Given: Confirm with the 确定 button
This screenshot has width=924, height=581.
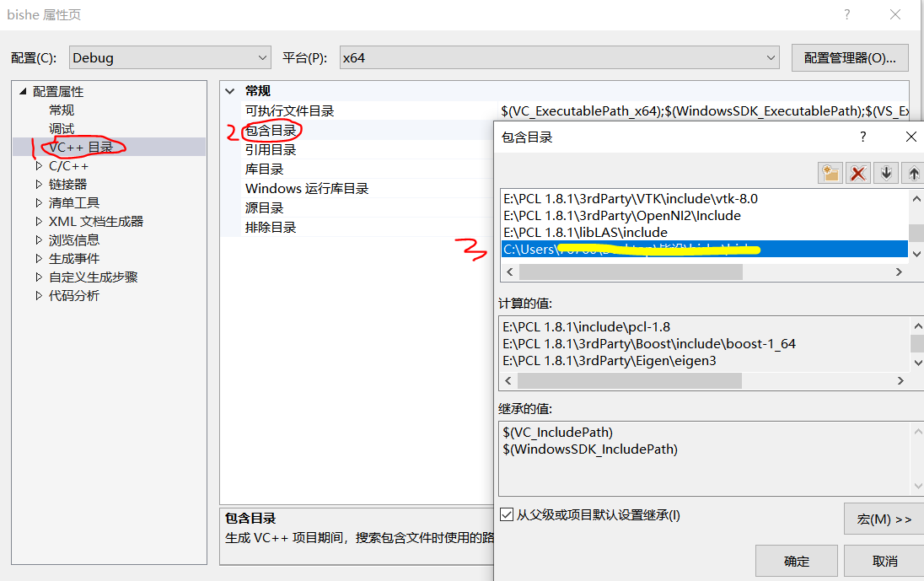Looking at the screenshot, I should (x=795, y=560).
